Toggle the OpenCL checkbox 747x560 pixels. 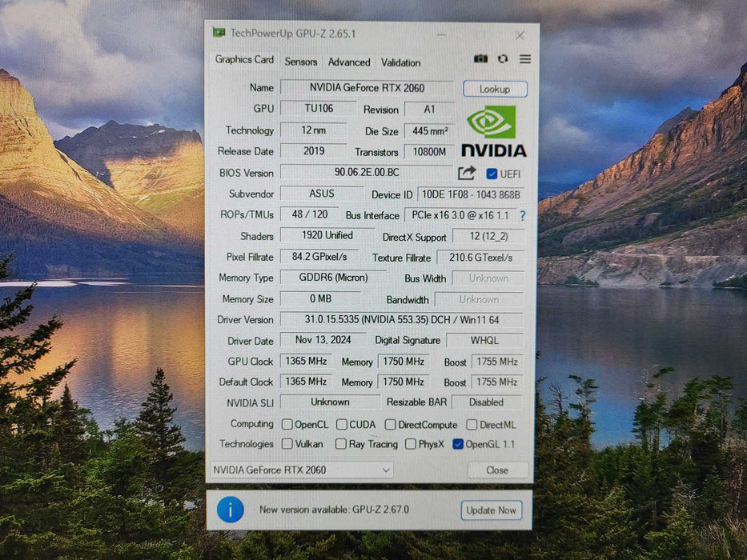[287, 424]
